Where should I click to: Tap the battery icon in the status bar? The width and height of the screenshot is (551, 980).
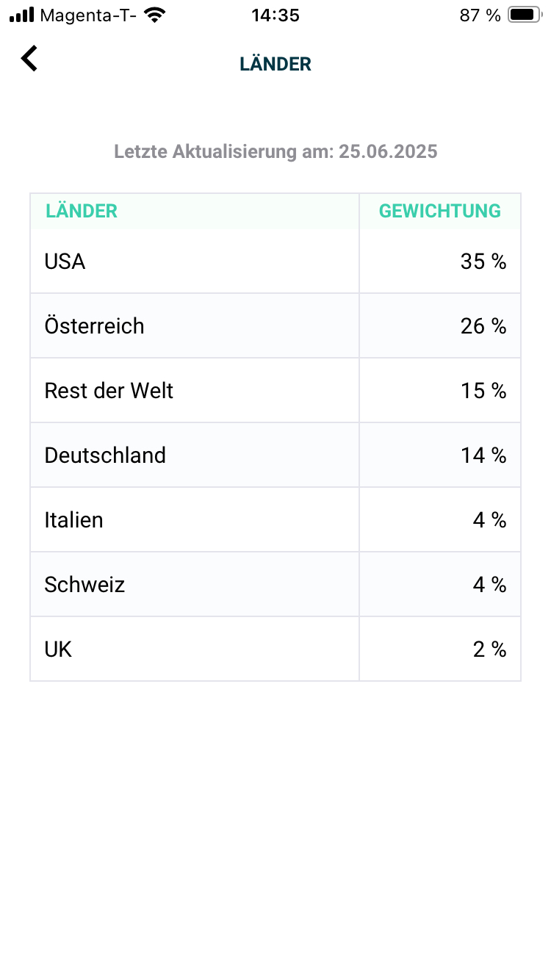coord(523,13)
